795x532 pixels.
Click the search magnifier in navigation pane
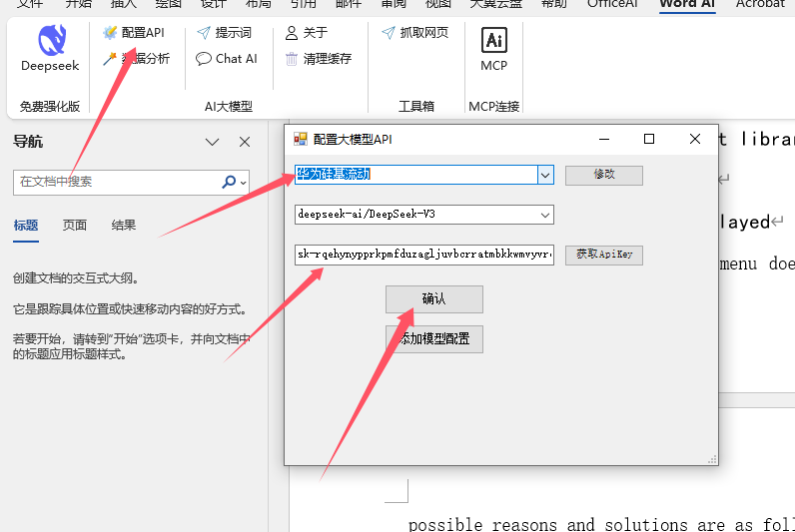[x=229, y=182]
